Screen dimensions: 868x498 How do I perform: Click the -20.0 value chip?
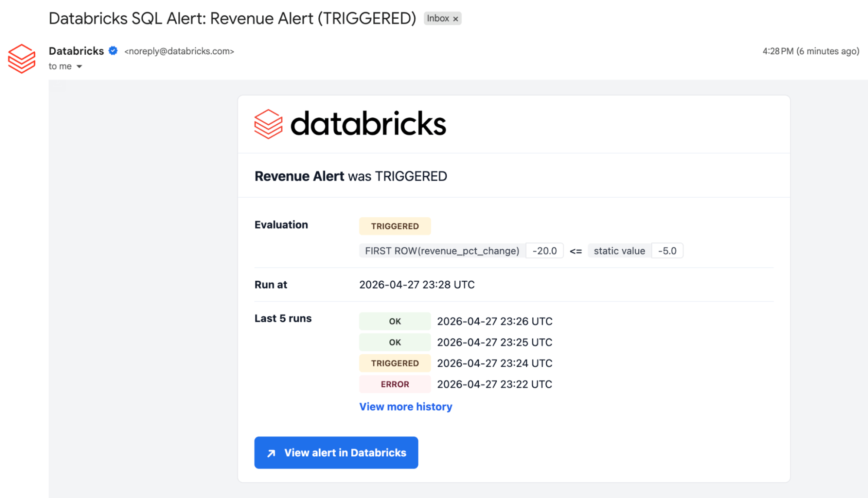(545, 251)
